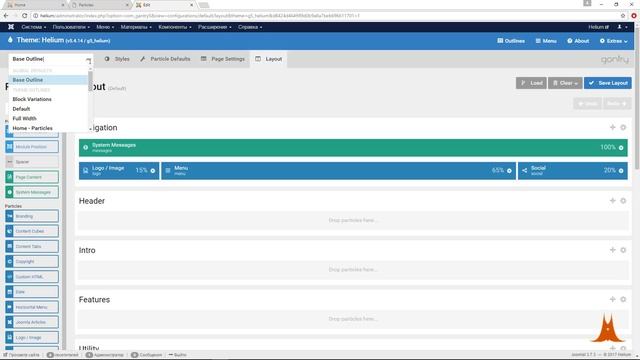Open Intro section settings gear
Viewport: 640px width, 360px height.
pos(623,250)
